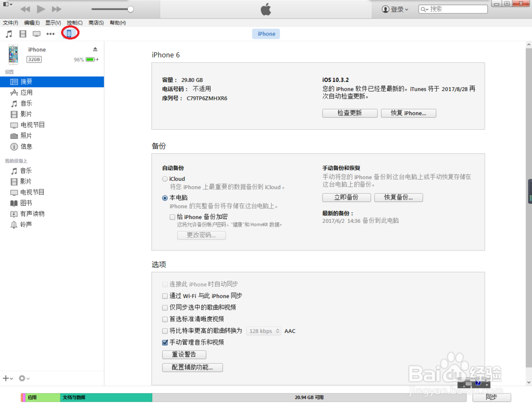Open the mini-player window menu icon
Image resolution: width=532 pixels, height=409 pixels.
(x=7, y=4)
